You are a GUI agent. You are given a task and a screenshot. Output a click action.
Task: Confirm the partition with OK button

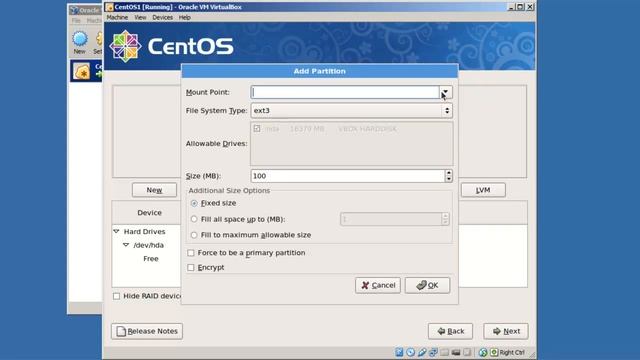[x=427, y=285]
